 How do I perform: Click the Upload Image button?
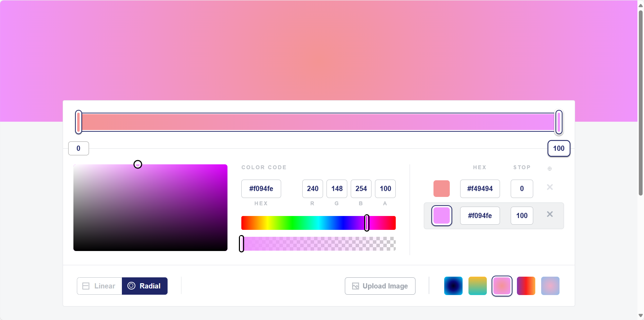380,286
